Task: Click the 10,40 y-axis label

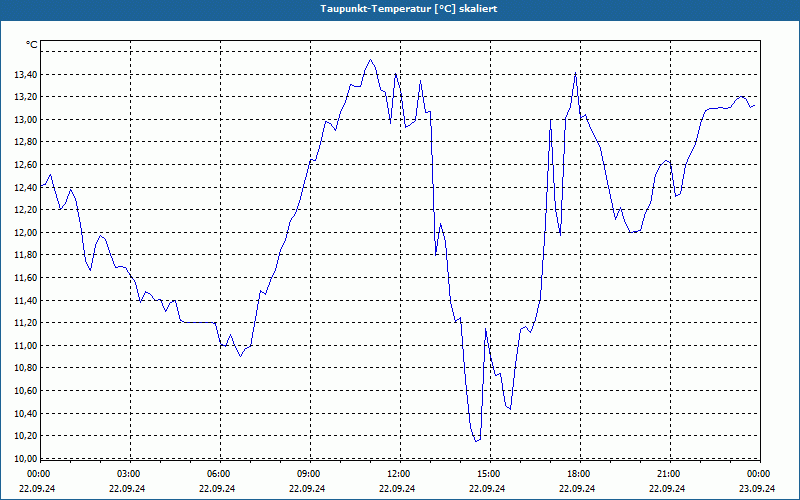Action: [x=26, y=414]
